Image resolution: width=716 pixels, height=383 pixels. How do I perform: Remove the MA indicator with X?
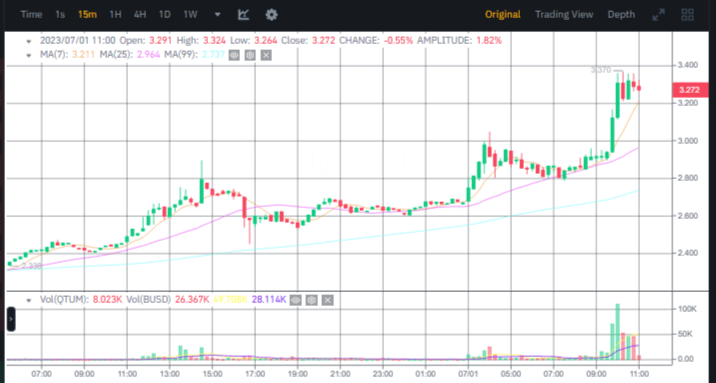(266, 55)
